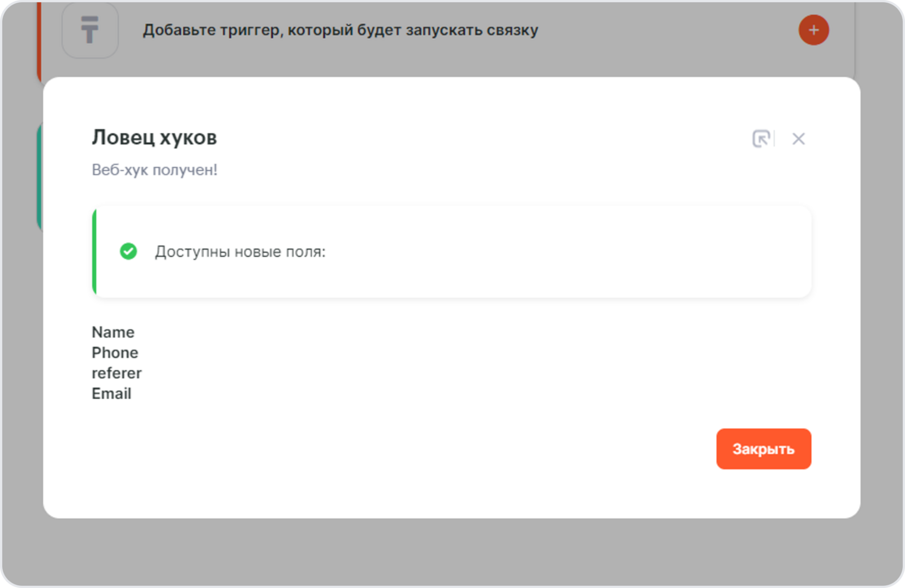
Task: Click the dimmed backdrop below the dialog
Action: tap(453, 551)
